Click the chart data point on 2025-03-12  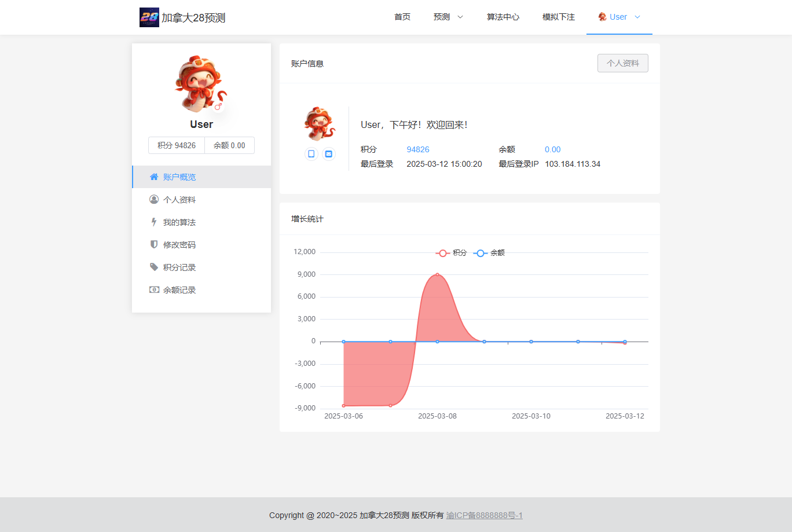pyautogui.click(x=625, y=342)
